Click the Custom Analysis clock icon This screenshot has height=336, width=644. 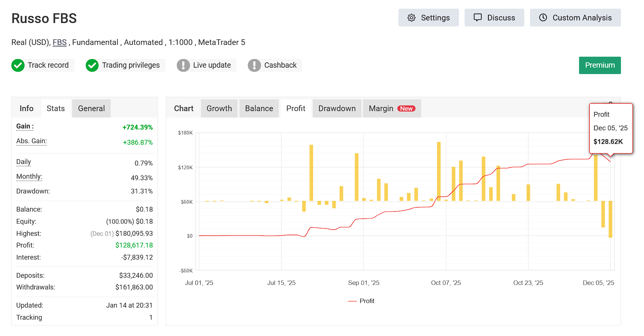543,18
